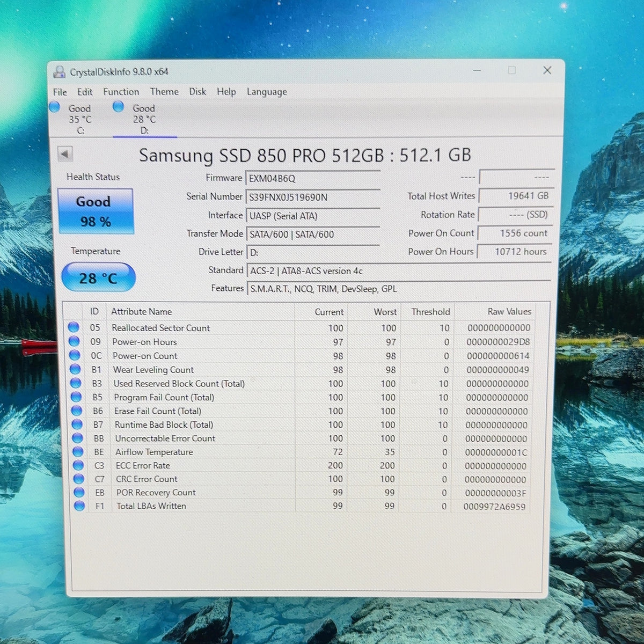Switch to the C: drive tab
Image resolution: width=644 pixels, height=644 pixels.
tap(79, 119)
